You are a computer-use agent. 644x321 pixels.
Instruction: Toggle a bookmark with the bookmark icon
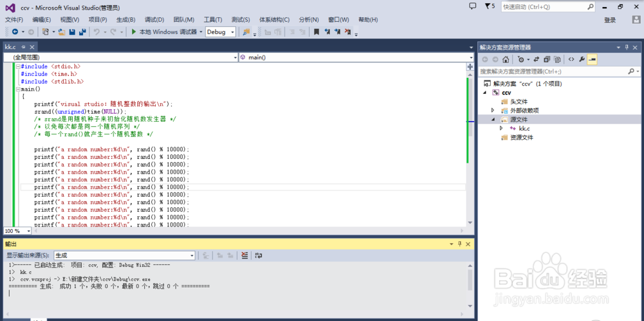(x=316, y=32)
